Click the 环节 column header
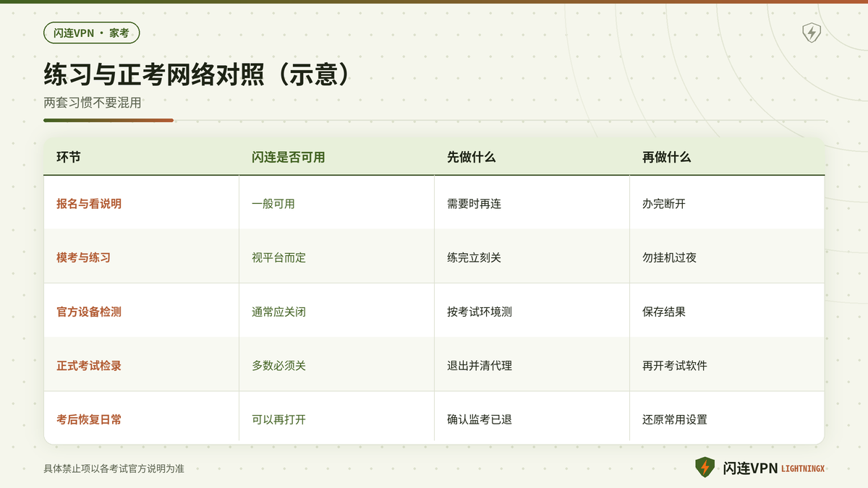868x488 pixels. (69, 157)
